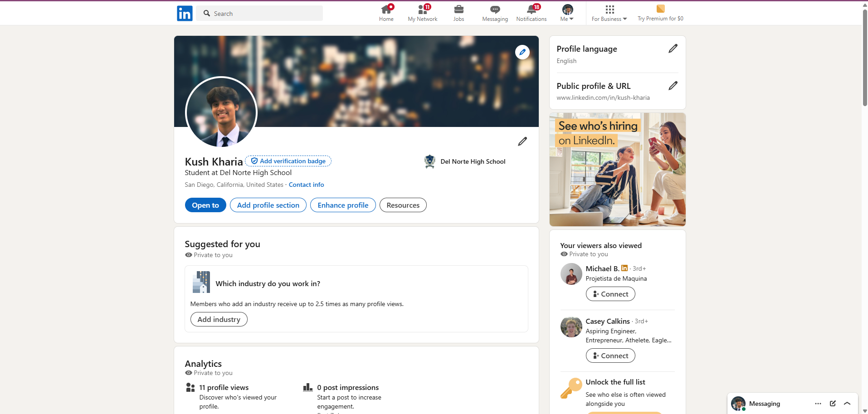Image resolution: width=868 pixels, height=414 pixels.
Task: Click the 'Kush Kharia' name heading
Action: tap(214, 161)
